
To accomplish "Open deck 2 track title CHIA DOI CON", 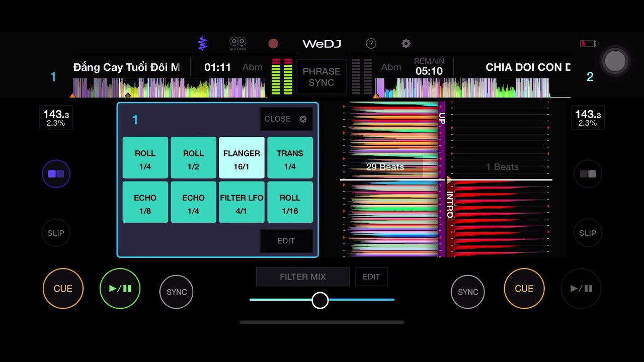I will (528, 67).
